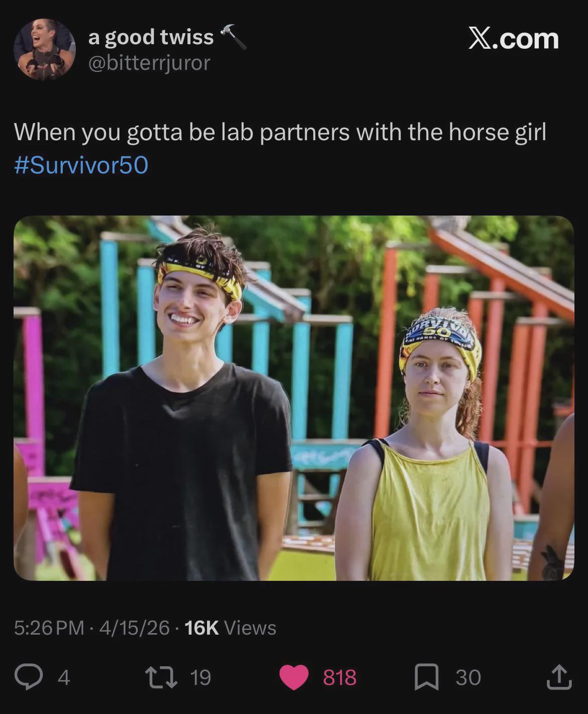This screenshot has height=714, width=588.
Task: Open the profile avatar of bitterrjuror
Action: (44, 50)
